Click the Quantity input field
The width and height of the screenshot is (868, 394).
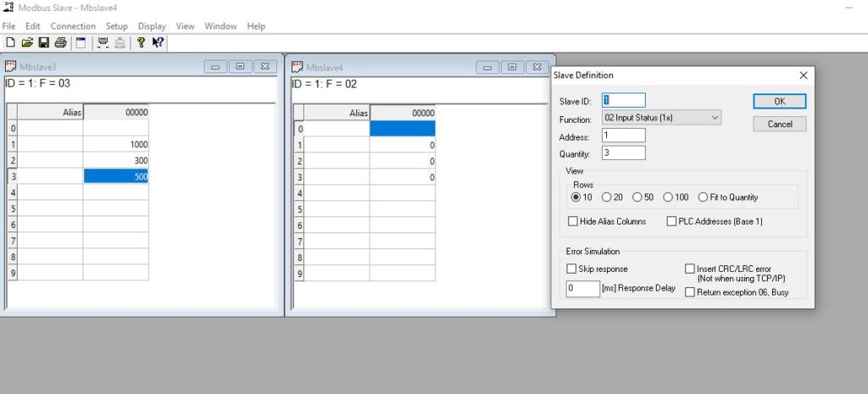pos(624,153)
